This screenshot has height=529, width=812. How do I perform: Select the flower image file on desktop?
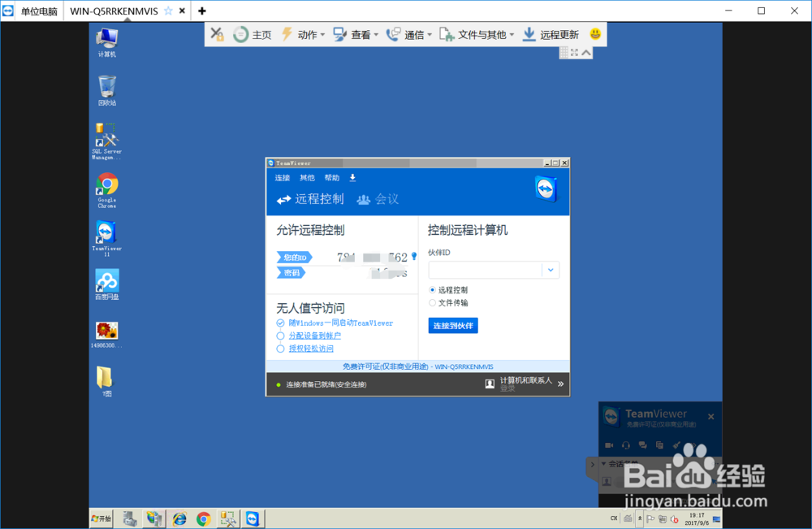tap(106, 335)
